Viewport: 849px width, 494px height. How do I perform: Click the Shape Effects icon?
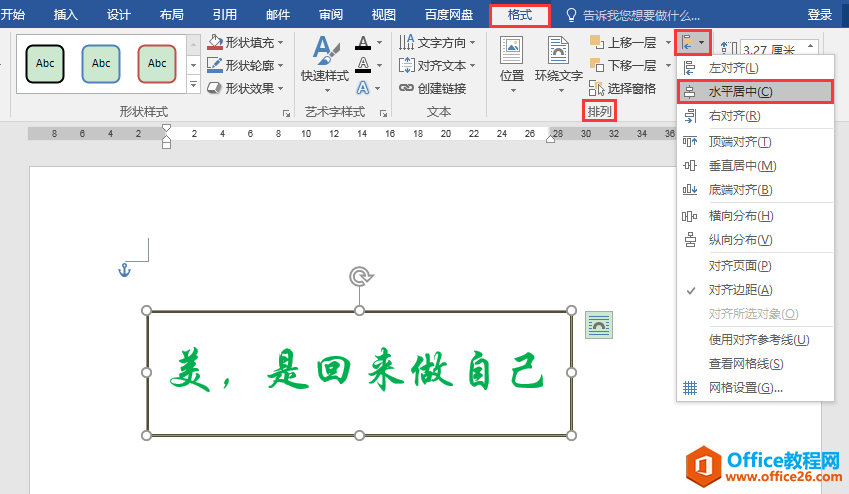(215, 88)
